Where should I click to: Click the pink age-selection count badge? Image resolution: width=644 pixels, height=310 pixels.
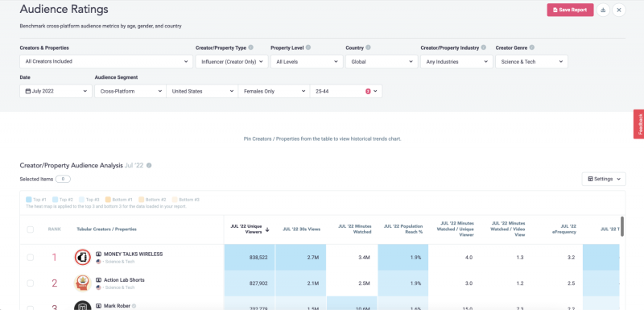(x=368, y=91)
